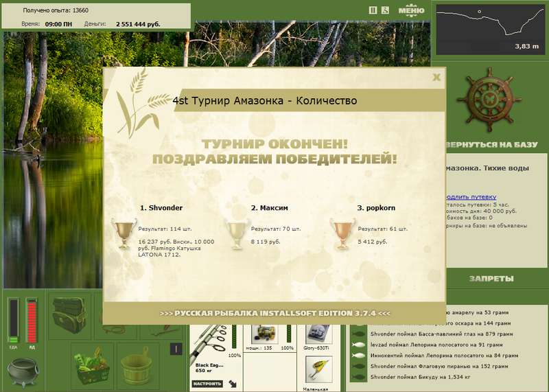The width and height of the screenshot is (549, 392).
Task: Select third-place winner name '3. popkorn'
Action: pyautogui.click(x=376, y=208)
